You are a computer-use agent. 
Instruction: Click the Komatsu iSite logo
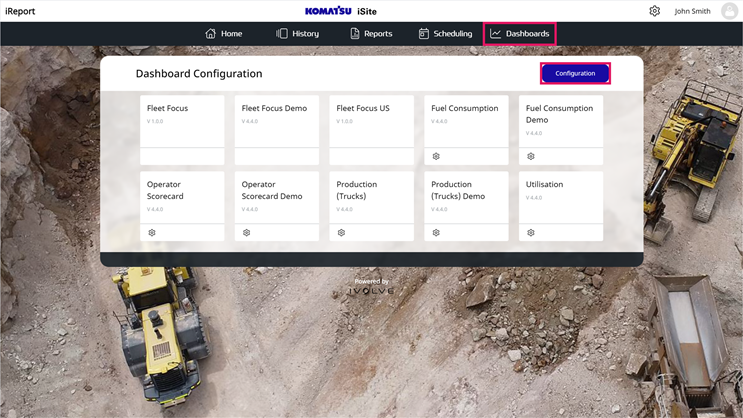click(x=341, y=11)
